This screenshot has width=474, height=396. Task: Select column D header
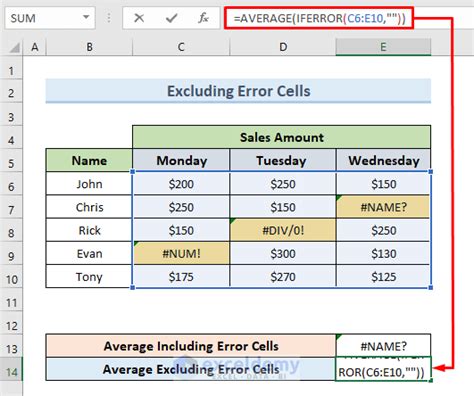(283, 47)
